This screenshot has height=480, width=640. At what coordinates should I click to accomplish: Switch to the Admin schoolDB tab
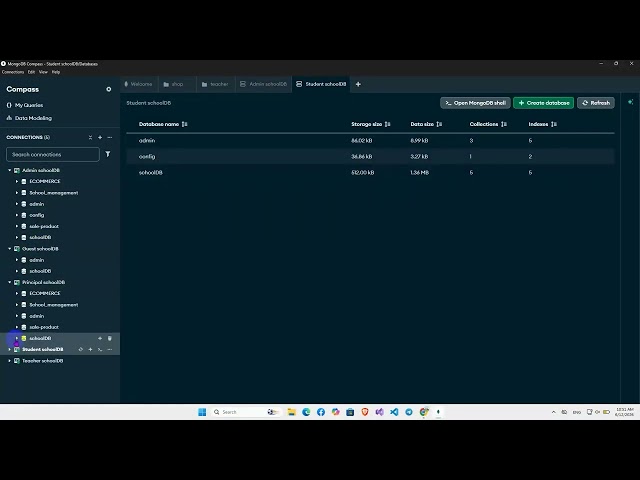pos(264,84)
